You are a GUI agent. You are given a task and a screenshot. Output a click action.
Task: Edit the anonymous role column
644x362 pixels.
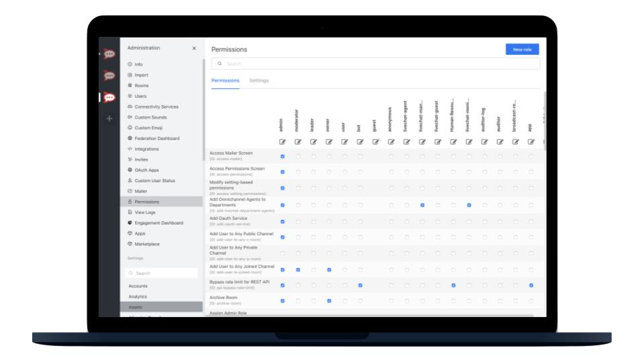pos(391,141)
